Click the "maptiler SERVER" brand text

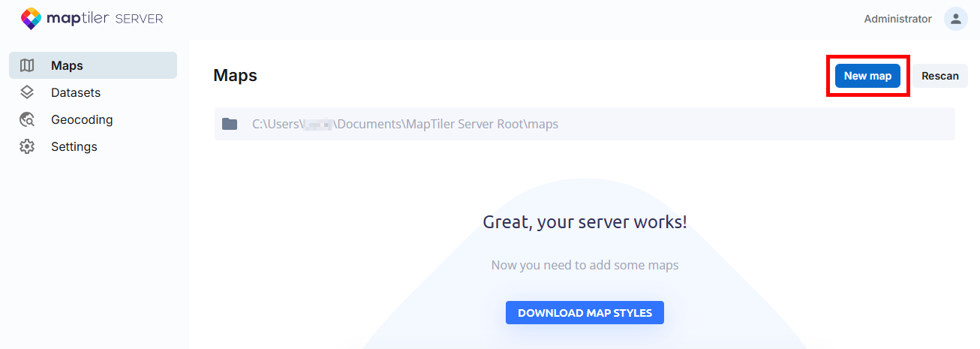click(x=105, y=19)
